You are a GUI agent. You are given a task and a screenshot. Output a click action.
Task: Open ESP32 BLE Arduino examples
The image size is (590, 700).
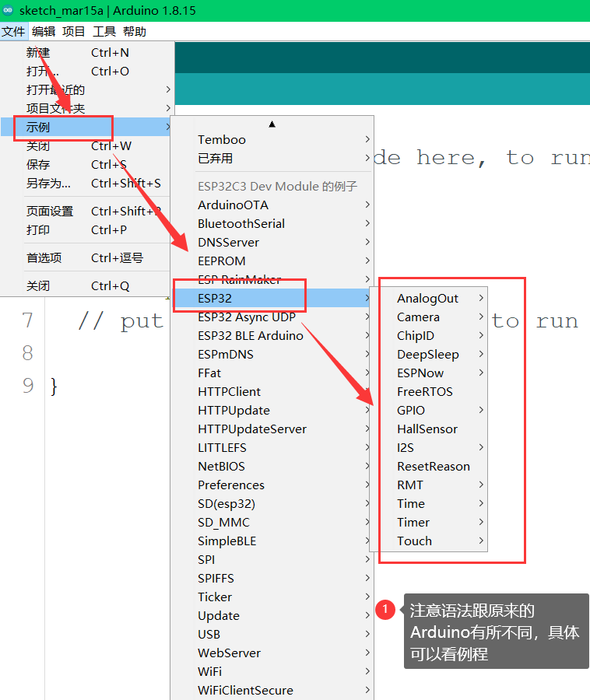pos(272,336)
